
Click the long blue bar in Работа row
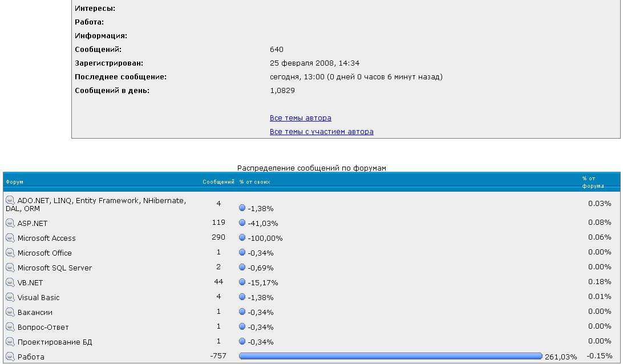390,357
